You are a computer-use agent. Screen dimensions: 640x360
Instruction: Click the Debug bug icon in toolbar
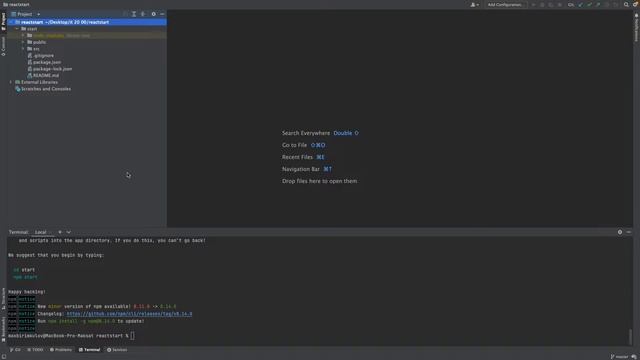click(542, 4)
